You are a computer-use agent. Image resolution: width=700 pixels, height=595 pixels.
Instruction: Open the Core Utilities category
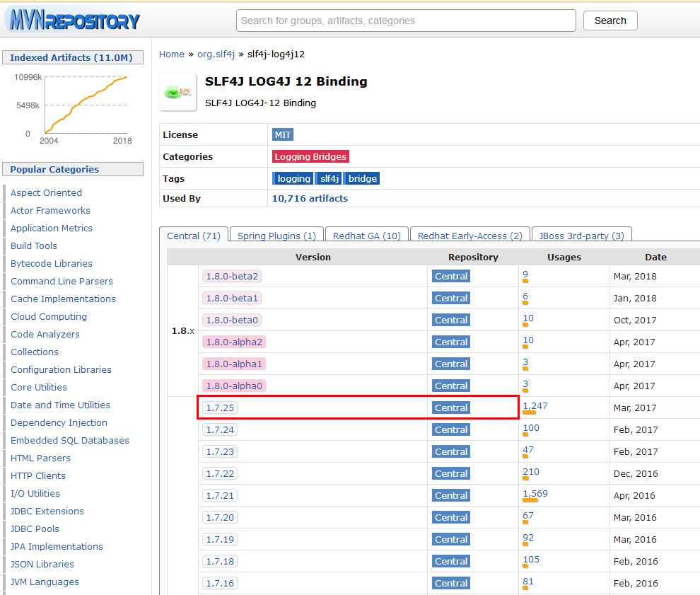(x=38, y=387)
